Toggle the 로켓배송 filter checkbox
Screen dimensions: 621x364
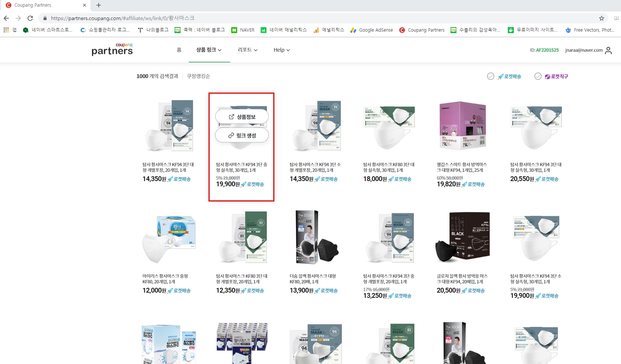pyautogui.click(x=491, y=76)
